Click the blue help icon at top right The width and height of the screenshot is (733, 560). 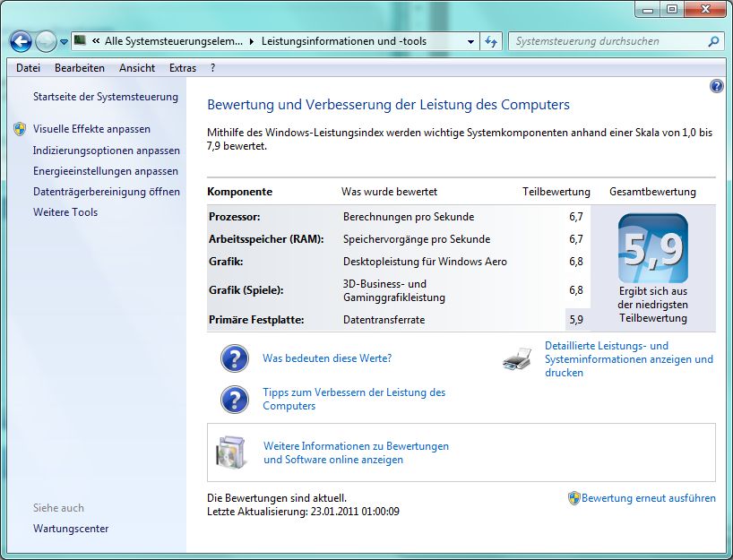[x=716, y=86]
